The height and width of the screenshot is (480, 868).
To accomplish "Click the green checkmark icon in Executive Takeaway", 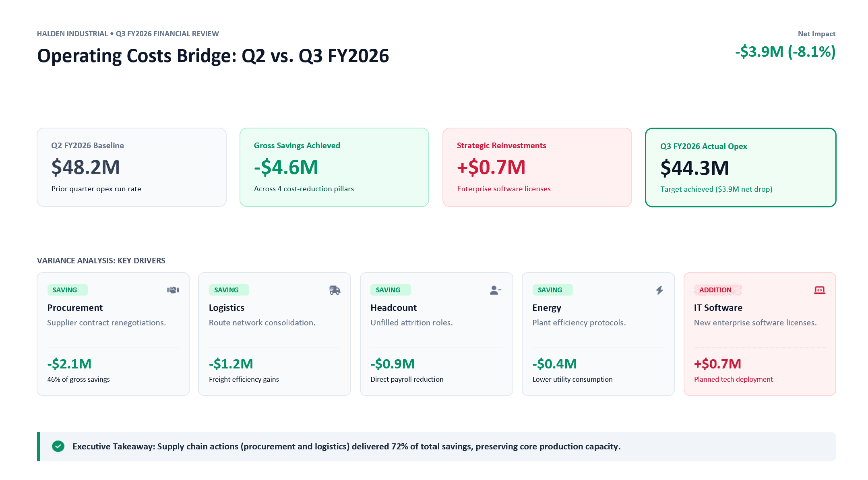I will (x=58, y=446).
